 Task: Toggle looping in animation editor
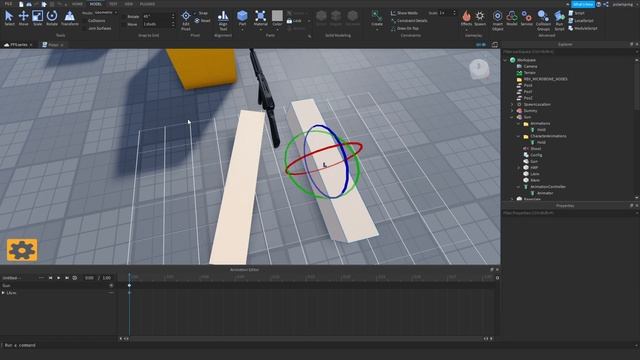[x=75, y=278]
